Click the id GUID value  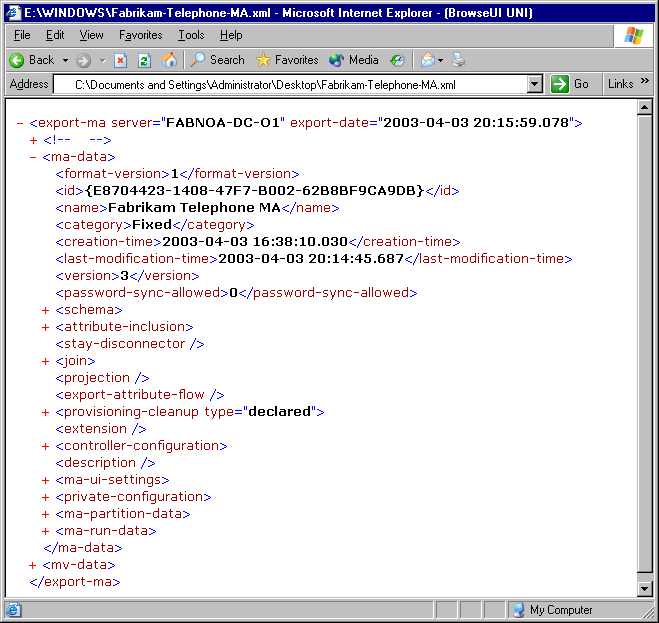254,191
